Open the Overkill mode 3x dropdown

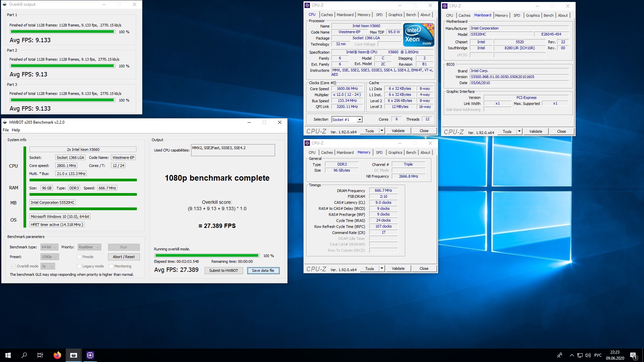(x=48, y=266)
